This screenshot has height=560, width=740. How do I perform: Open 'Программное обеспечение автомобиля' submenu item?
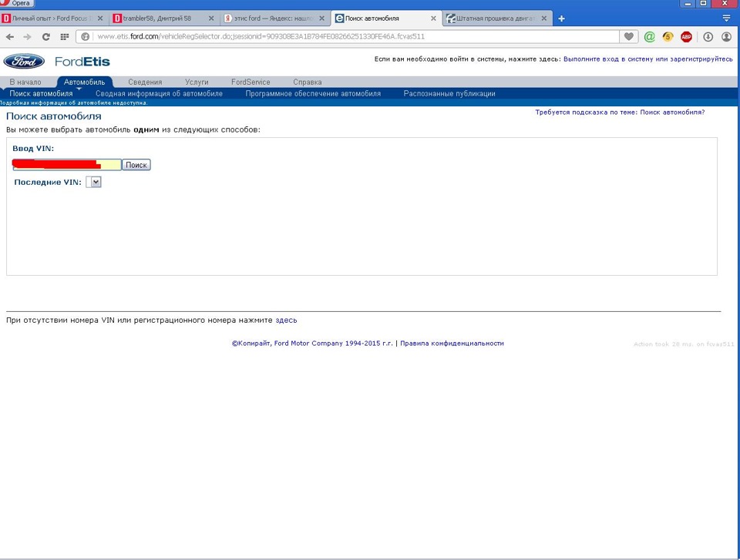tap(313, 93)
